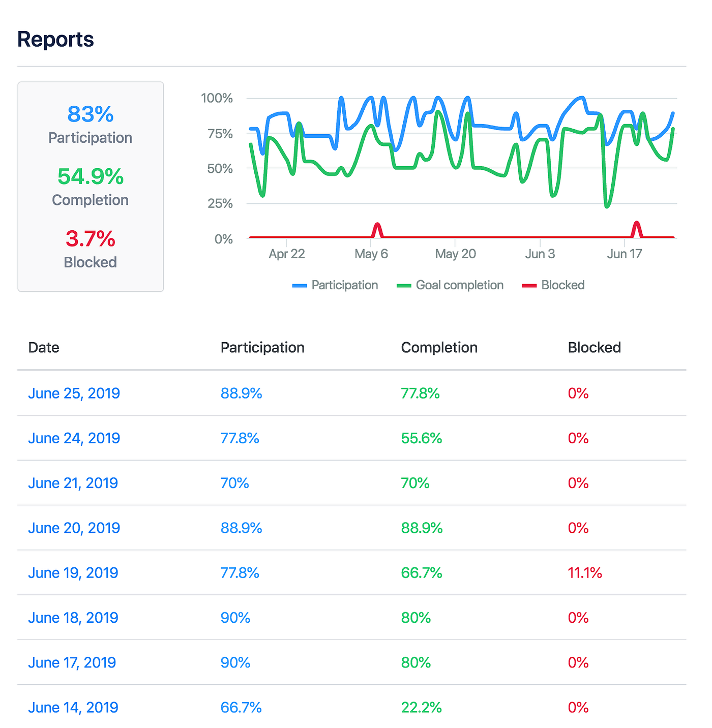Sort by the Completion column header

[439, 348]
